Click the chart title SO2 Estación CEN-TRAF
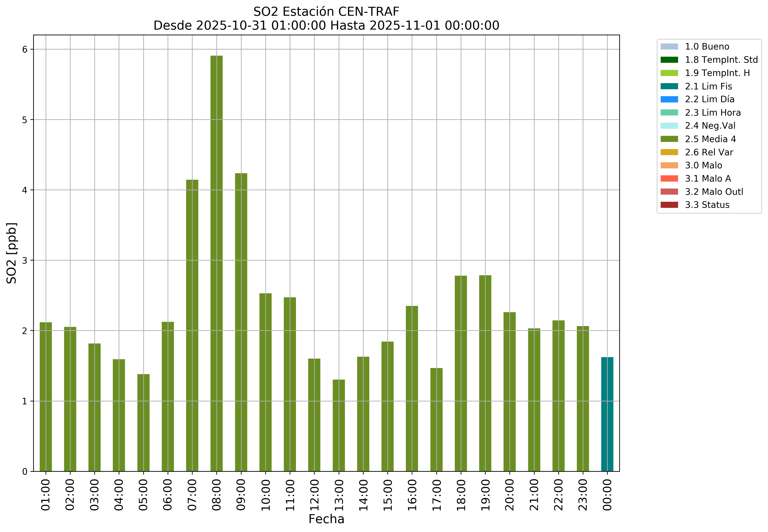The height and width of the screenshot is (532, 768). [x=326, y=12]
